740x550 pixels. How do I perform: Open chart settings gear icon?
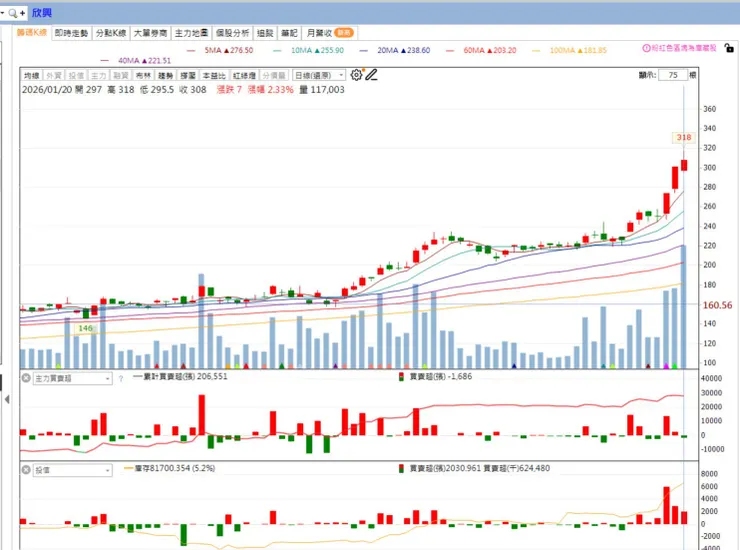click(356, 75)
